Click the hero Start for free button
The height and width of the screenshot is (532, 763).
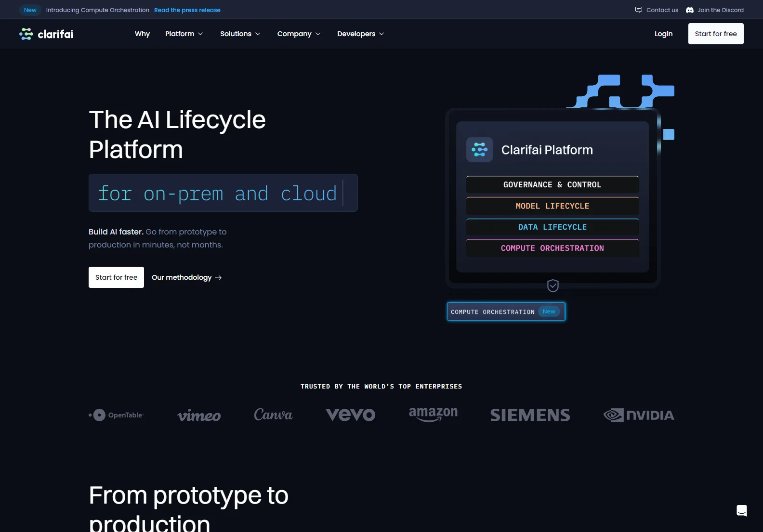[x=116, y=277]
